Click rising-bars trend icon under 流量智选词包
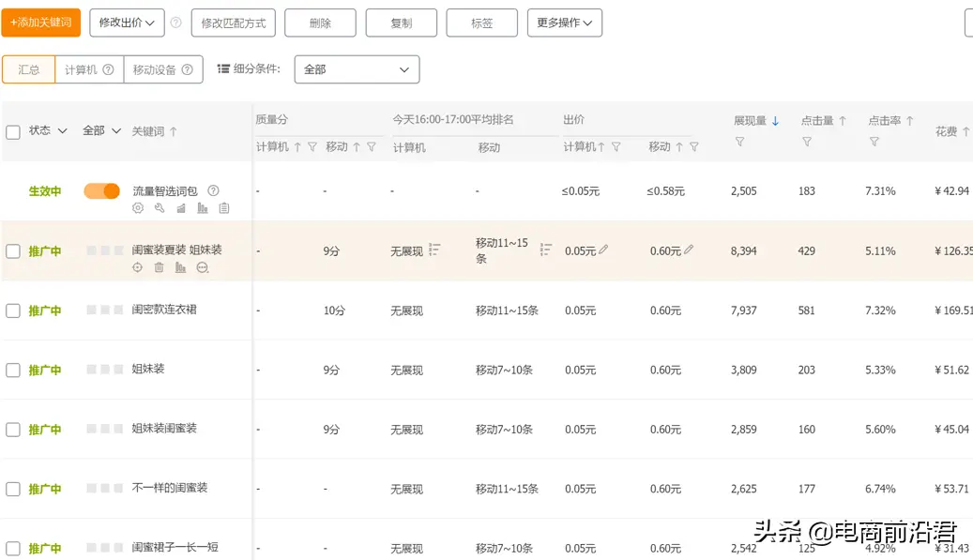 pos(180,208)
